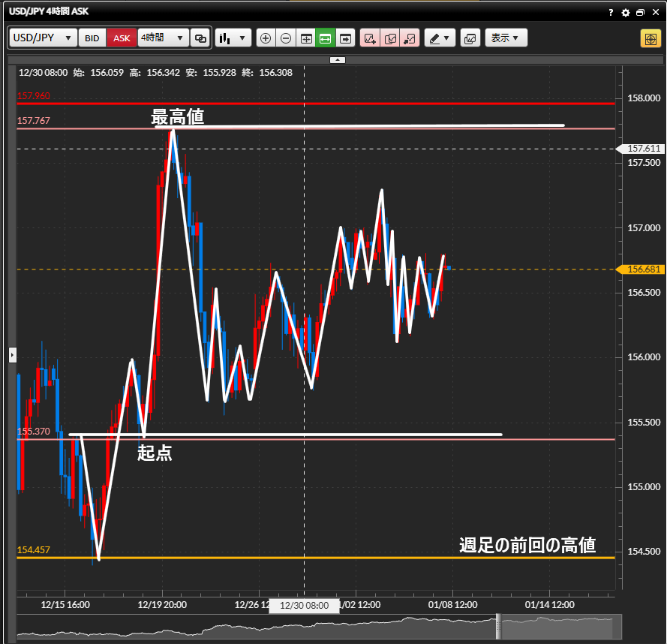Open the drawing pen tool menu

point(440,38)
